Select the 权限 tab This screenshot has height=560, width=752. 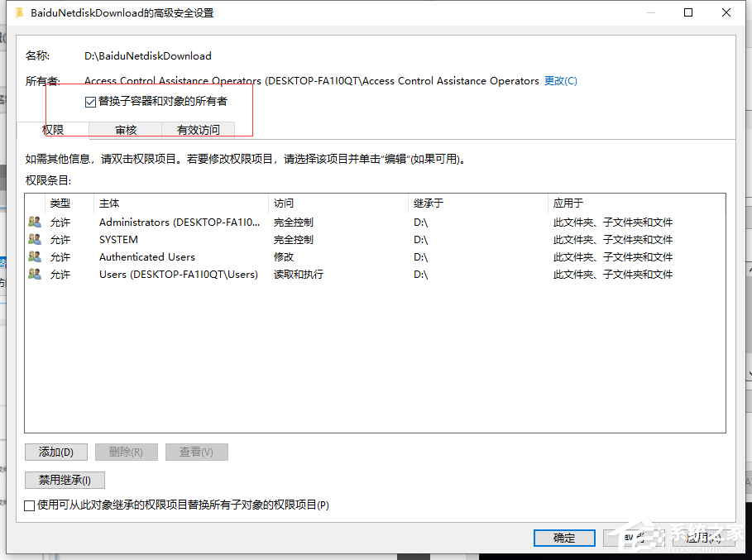(x=53, y=130)
